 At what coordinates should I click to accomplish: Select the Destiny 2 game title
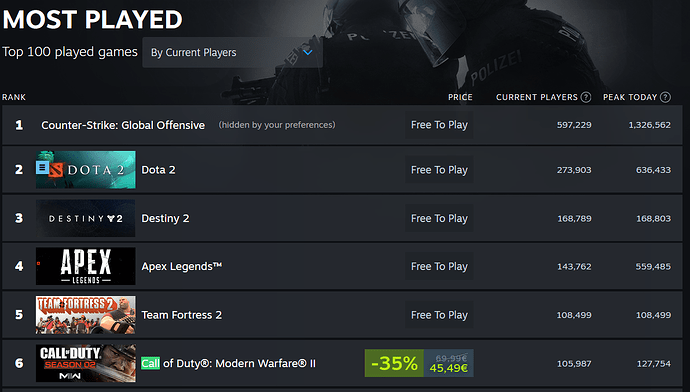pos(165,219)
